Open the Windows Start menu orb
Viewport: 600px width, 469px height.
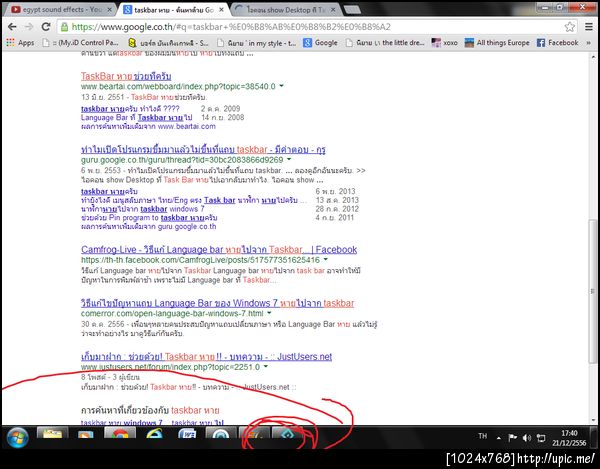(x=18, y=437)
